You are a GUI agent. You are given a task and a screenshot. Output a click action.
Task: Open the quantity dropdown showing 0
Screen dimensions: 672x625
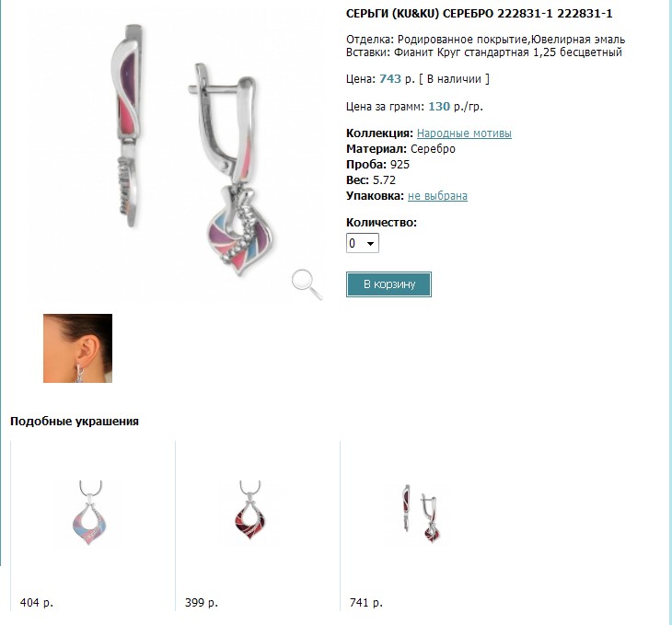(x=362, y=243)
